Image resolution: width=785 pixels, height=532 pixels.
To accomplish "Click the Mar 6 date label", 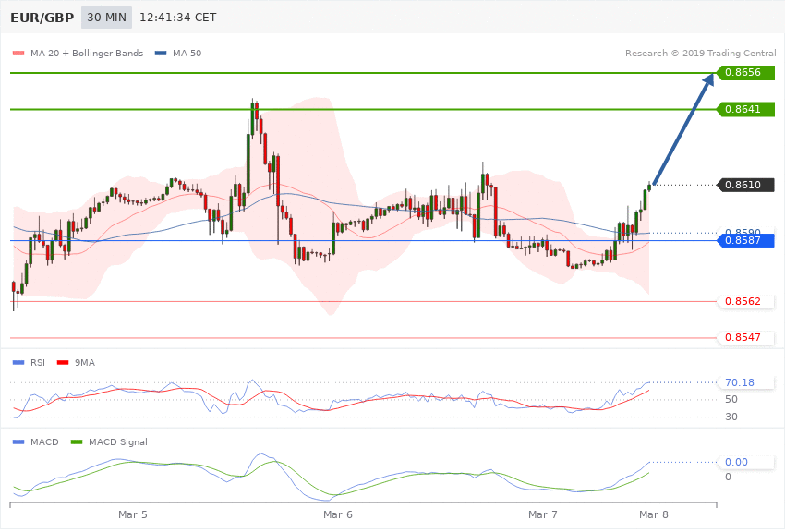I will [338, 514].
